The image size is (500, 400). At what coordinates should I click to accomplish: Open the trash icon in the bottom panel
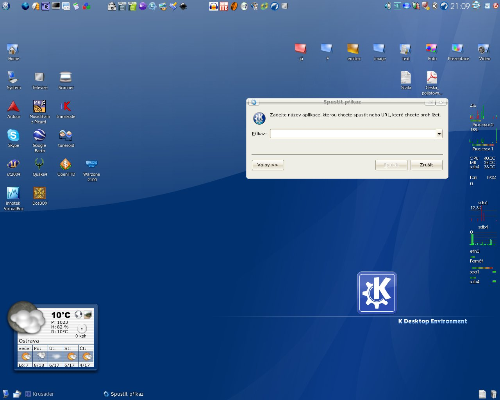coord(493,394)
